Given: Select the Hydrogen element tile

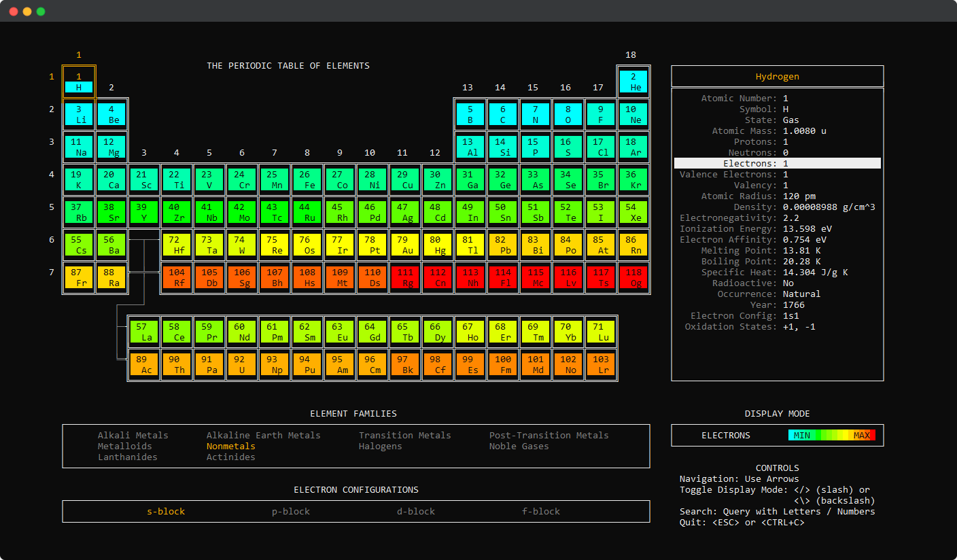Looking at the screenshot, I should tap(79, 82).
